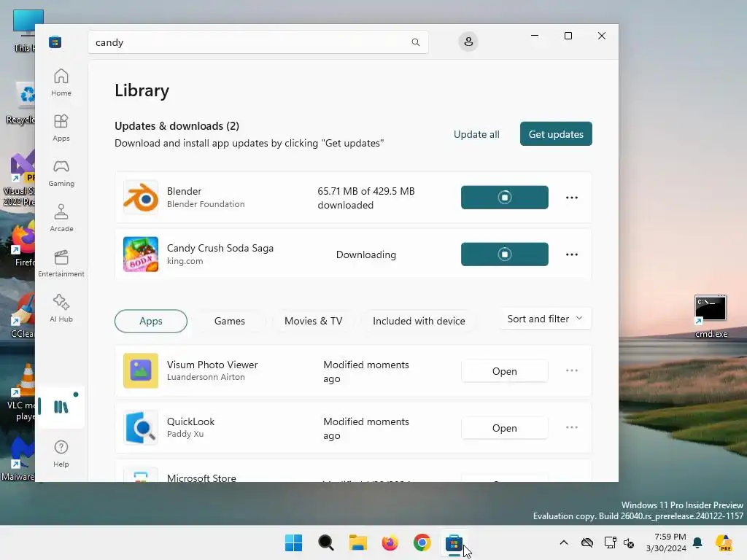Click the Visum Photo Viewer title
The image size is (747, 560).
coord(212,365)
